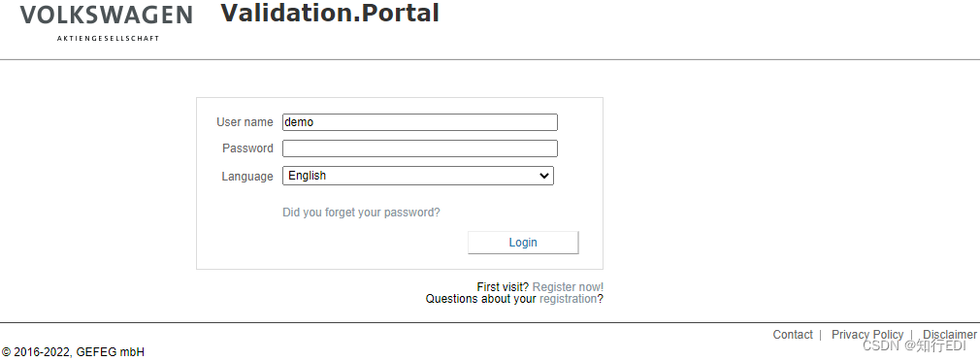
Task: Click the Language label
Action: 247,176
